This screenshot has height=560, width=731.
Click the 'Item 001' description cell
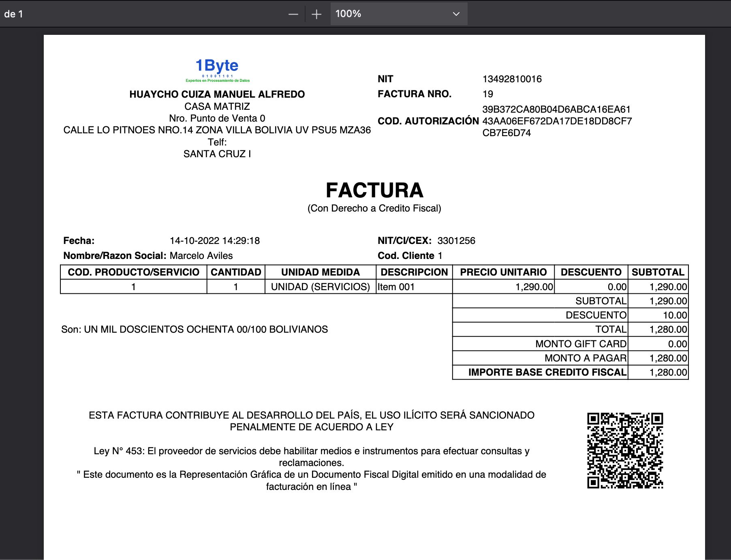[x=396, y=287]
